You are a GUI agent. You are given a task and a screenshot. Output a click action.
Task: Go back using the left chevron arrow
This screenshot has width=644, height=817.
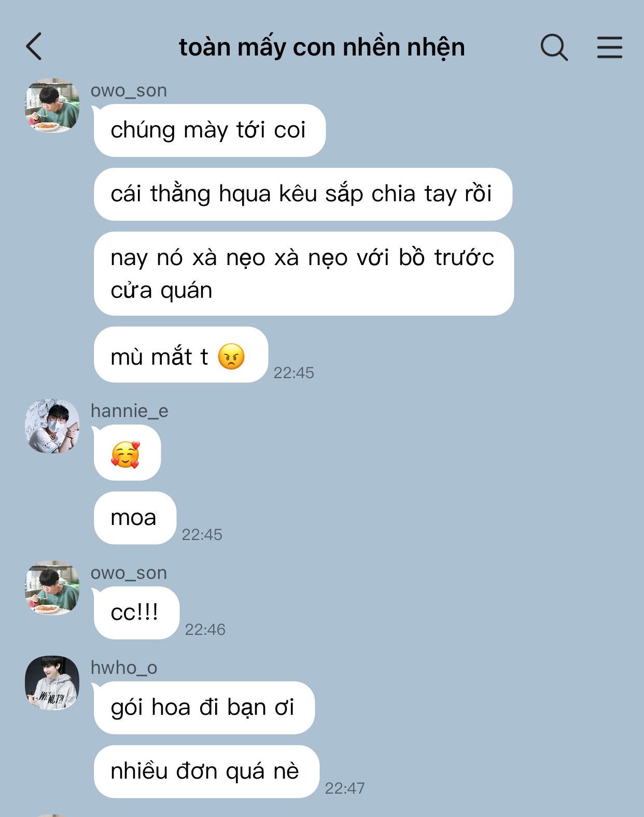[34, 47]
